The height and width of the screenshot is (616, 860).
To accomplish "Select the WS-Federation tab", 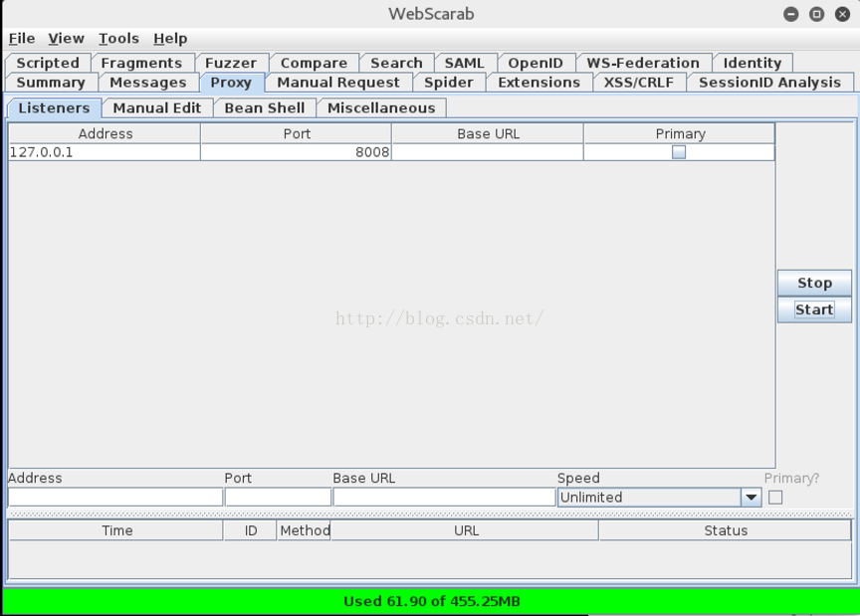I will 643,63.
